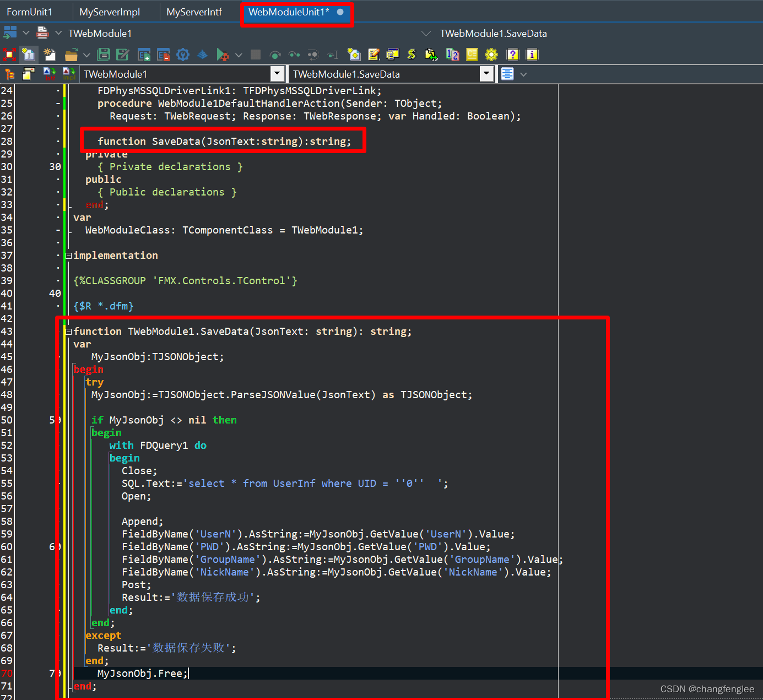This screenshot has height=700, width=763.
Task: Click the Run to Cursor icon
Action: (333, 55)
